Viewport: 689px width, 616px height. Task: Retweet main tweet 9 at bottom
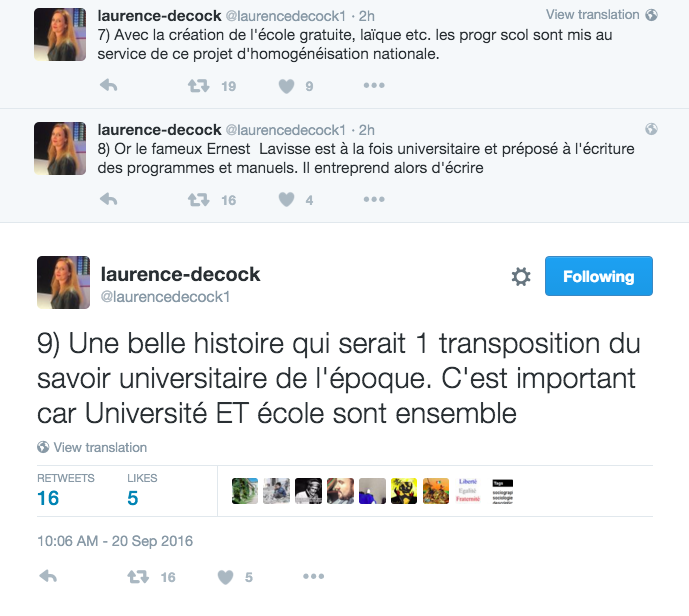[x=138, y=576]
